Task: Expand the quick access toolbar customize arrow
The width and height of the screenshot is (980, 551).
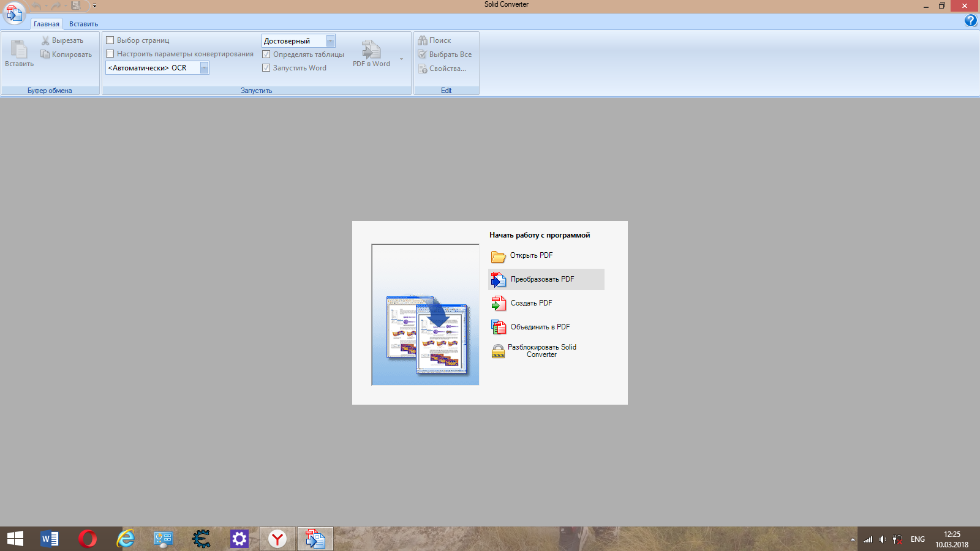Action: tap(94, 6)
